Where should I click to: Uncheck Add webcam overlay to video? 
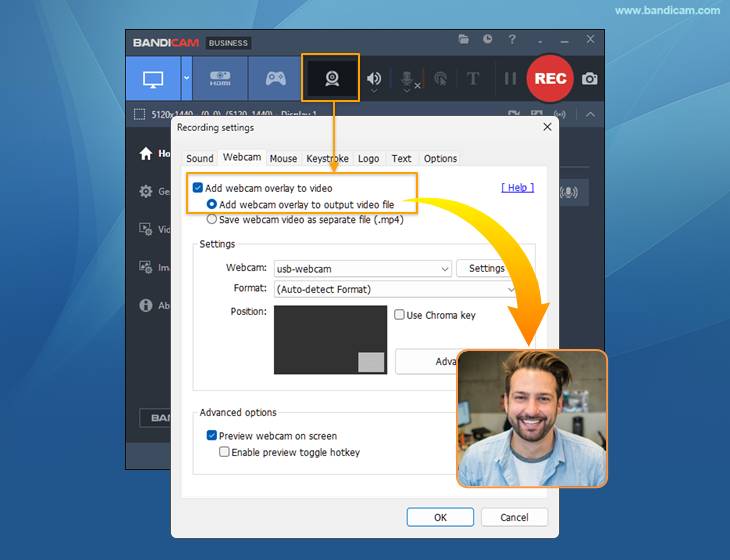coord(198,188)
